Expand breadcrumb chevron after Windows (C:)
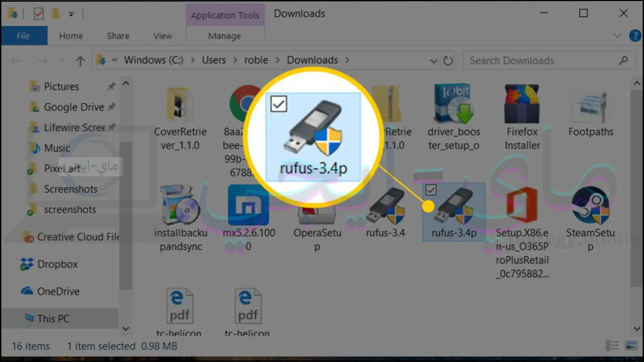This screenshot has height=362, width=644. pyautogui.click(x=193, y=60)
